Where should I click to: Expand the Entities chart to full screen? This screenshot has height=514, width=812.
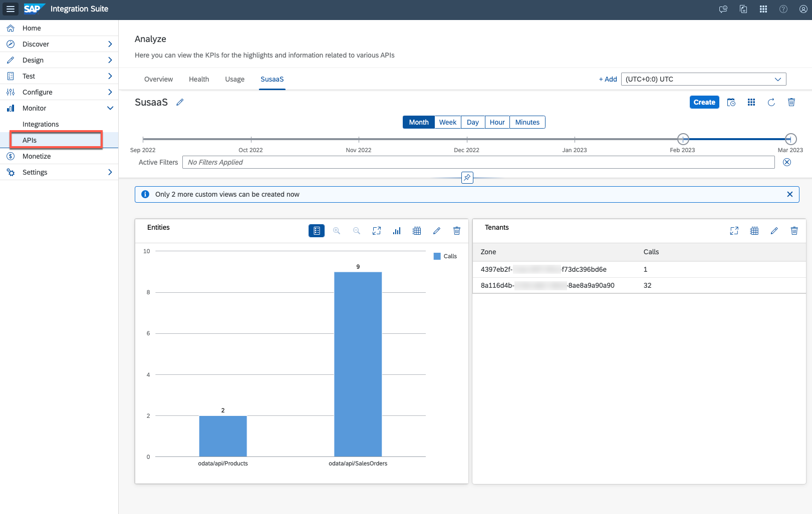[x=377, y=231]
